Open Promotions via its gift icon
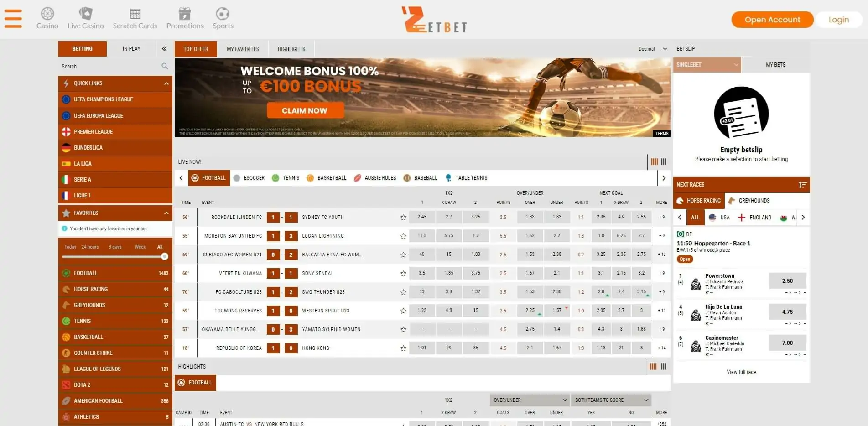The height and width of the screenshot is (426, 868). (x=185, y=13)
